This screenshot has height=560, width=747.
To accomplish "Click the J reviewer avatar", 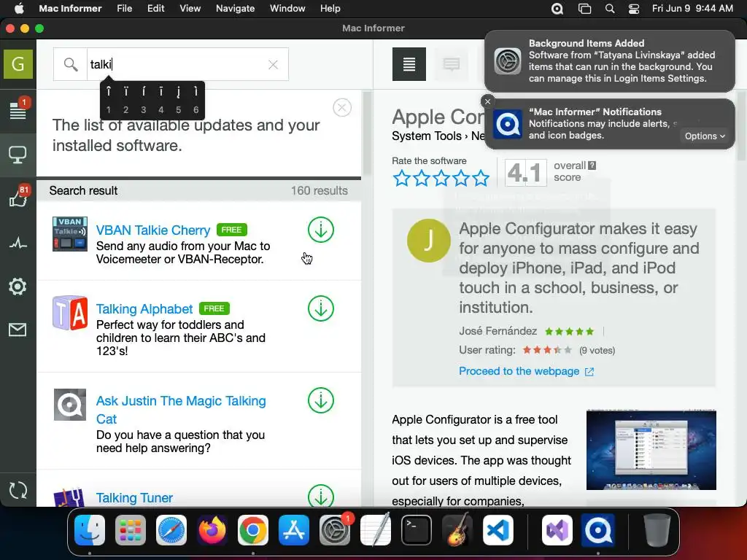I will point(429,241).
